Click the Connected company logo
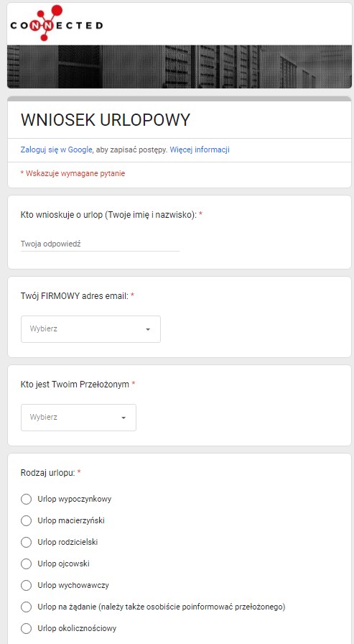Screen dimensions: 354x644 (56, 24)
